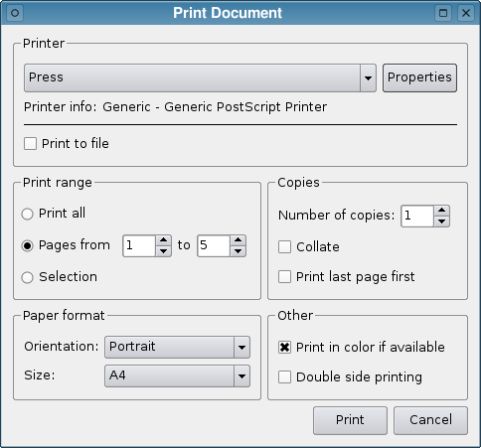Image resolution: width=481 pixels, height=448 pixels.
Task: Open the window menu icon in the title bar
Action: pos(15,13)
